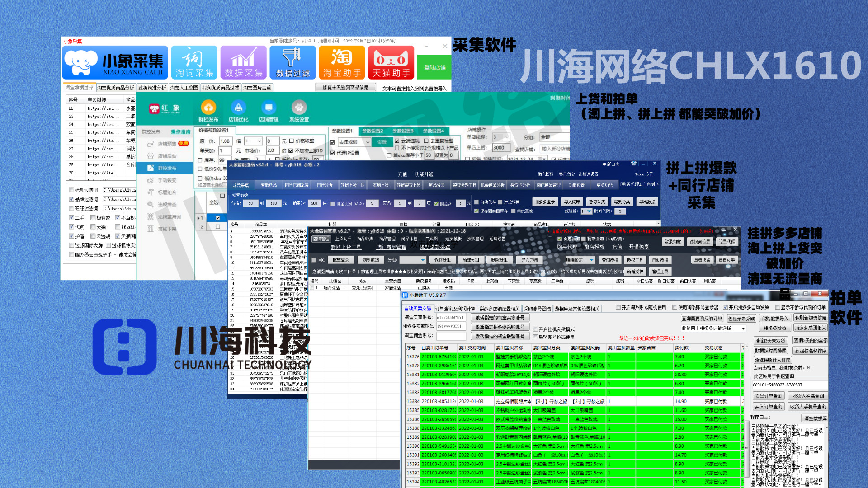Click the shirt skin icon in 大象智能选品 title bar
The width and height of the screenshot is (868, 488).
click(x=633, y=164)
